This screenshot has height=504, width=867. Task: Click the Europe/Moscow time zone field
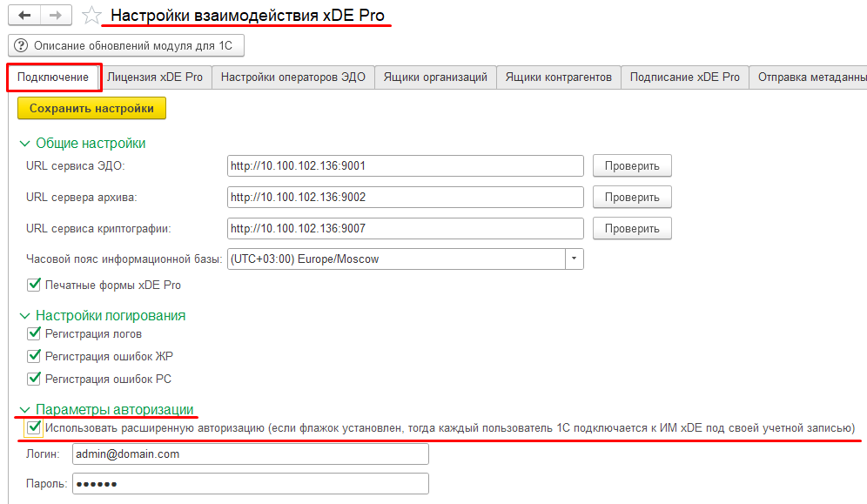tap(396, 259)
